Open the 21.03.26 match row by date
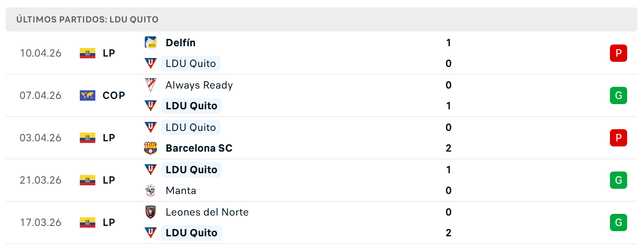 click(41, 180)
